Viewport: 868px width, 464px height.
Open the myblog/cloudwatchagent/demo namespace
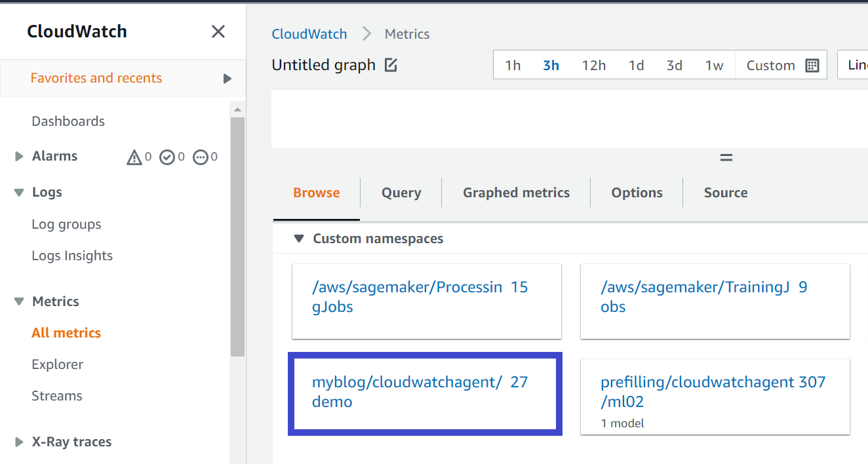pos(425,393)
